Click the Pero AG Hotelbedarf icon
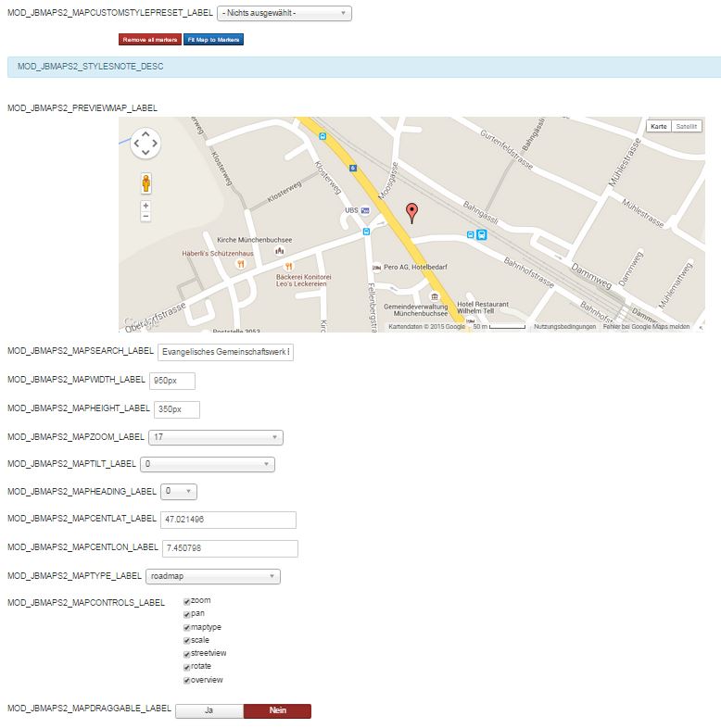 point(377,268)
